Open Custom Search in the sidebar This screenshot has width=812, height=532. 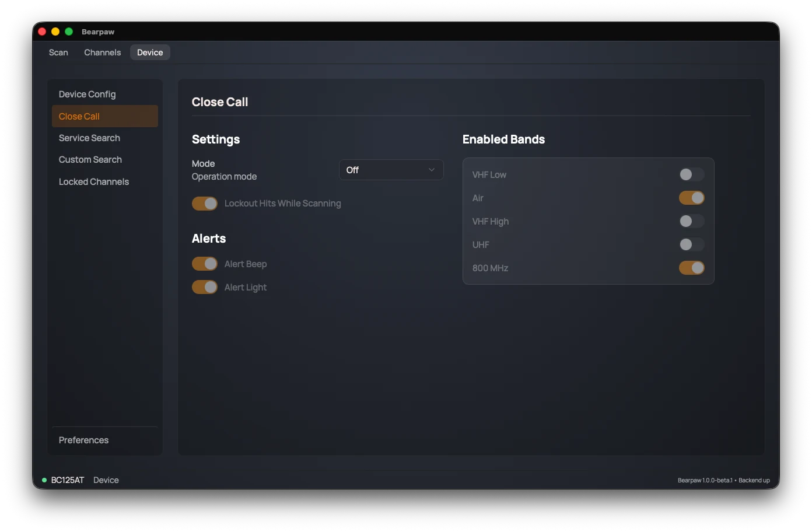coord(105,159)
